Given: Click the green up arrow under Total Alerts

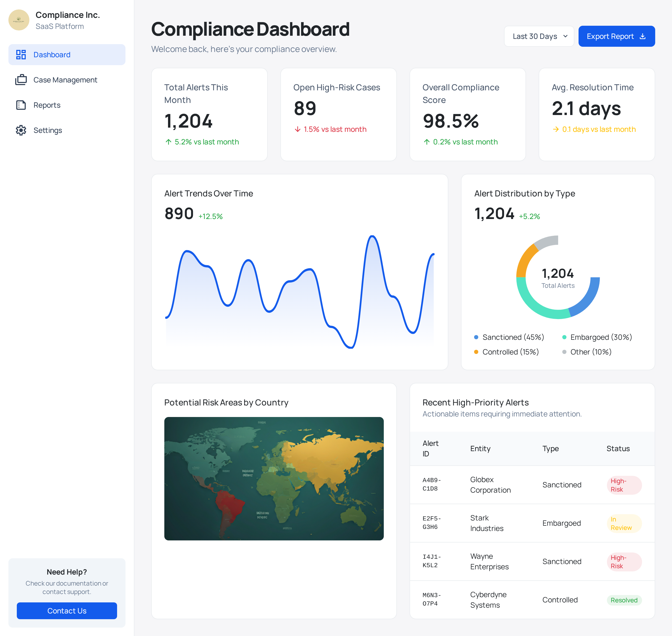Looking at the screenshot, I should point(169,142).
